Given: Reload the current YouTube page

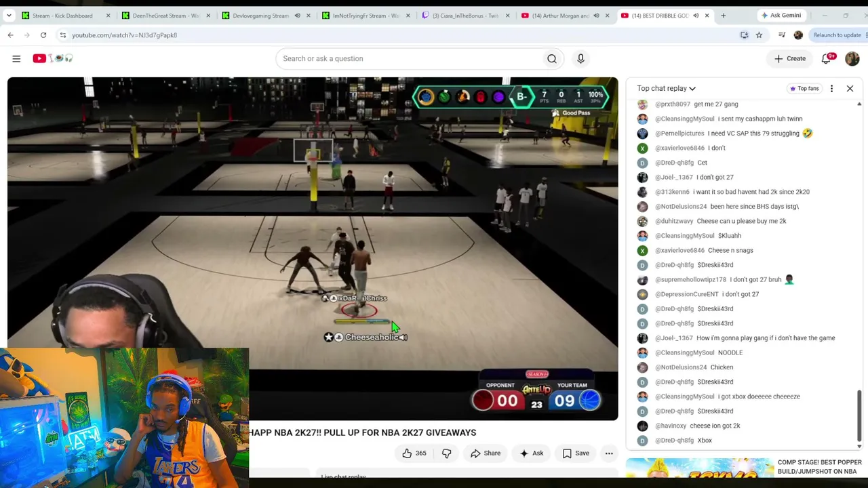Looking at the screenshot, I should (43, 35).
